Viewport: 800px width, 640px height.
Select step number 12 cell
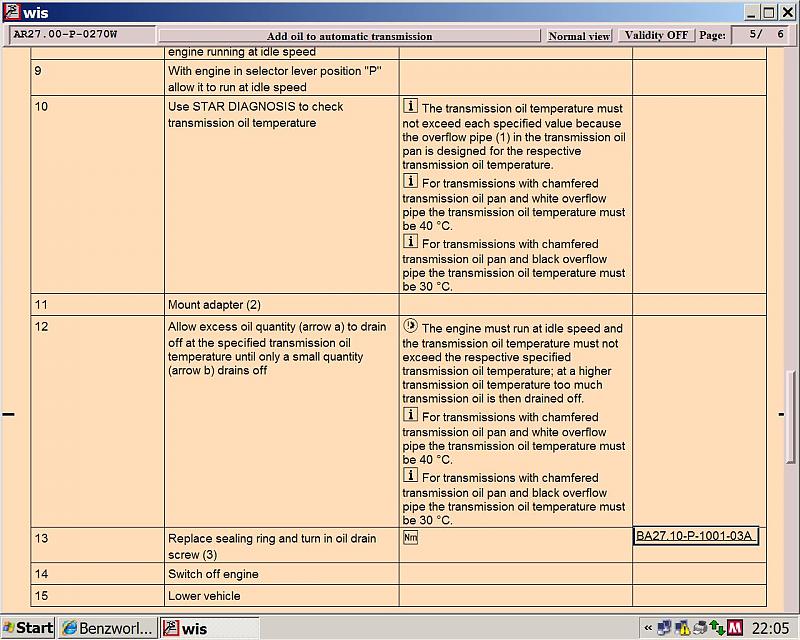point(97,422)
